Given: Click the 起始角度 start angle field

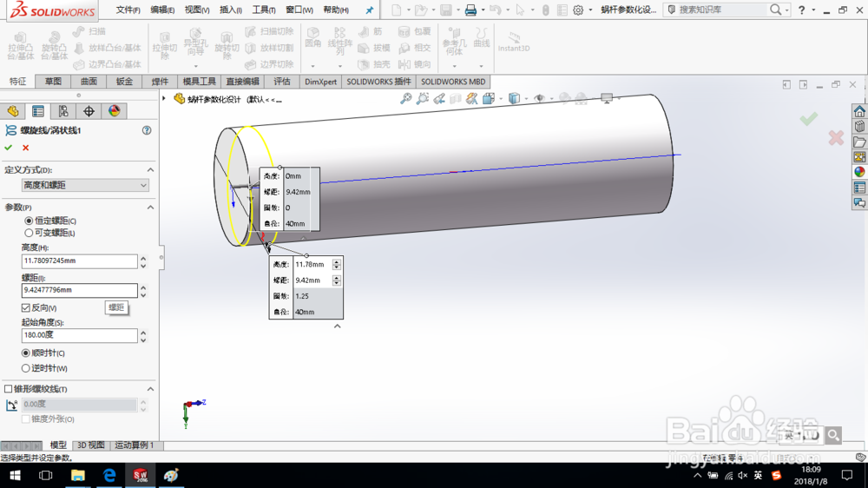Looking at the screenshot, I should pyautogui.click(x=79, y=335).
